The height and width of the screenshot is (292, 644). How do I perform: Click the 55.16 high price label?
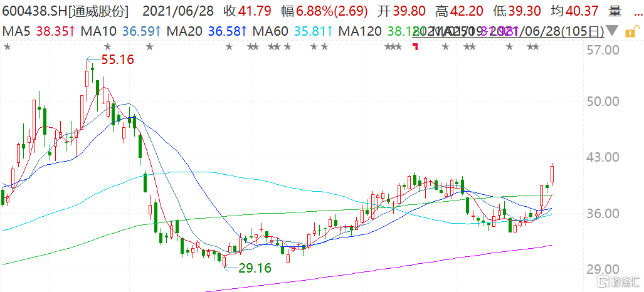(118, 60)
